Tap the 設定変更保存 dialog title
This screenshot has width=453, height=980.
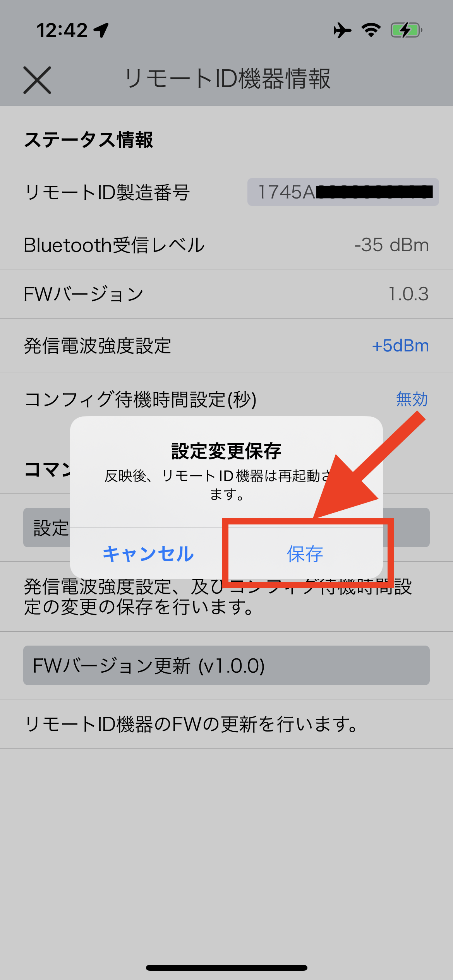[226, 451]
